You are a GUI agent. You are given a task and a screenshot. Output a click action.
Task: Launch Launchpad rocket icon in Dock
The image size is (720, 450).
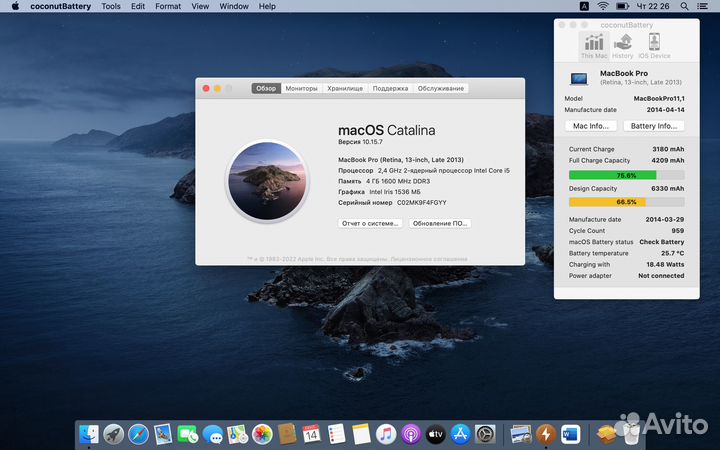click(113, 434)
